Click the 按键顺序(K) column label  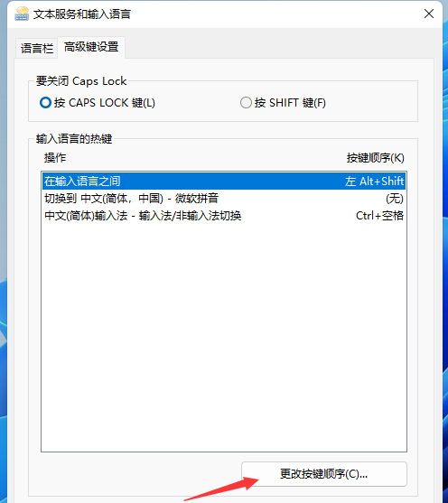coord(376,158)
